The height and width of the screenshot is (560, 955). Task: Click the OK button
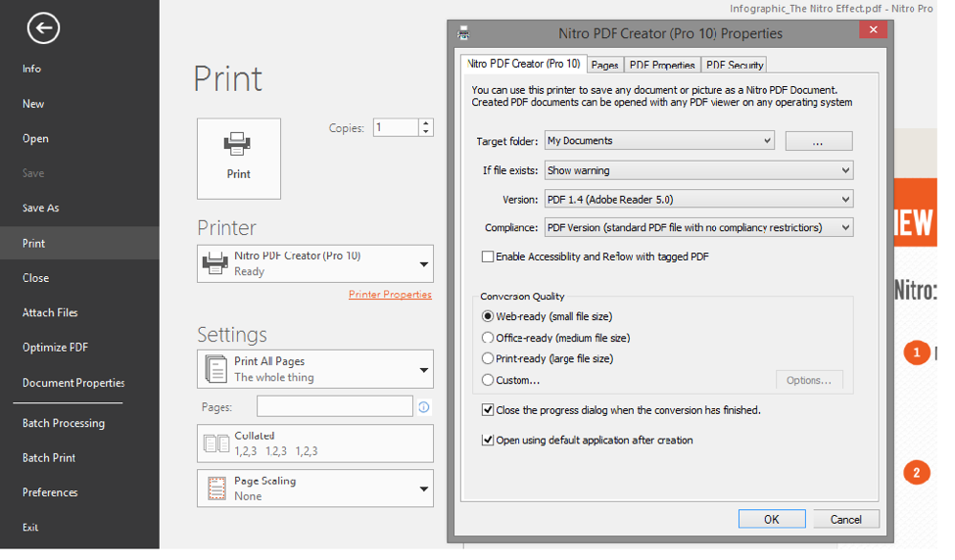(x=772, y=519)
